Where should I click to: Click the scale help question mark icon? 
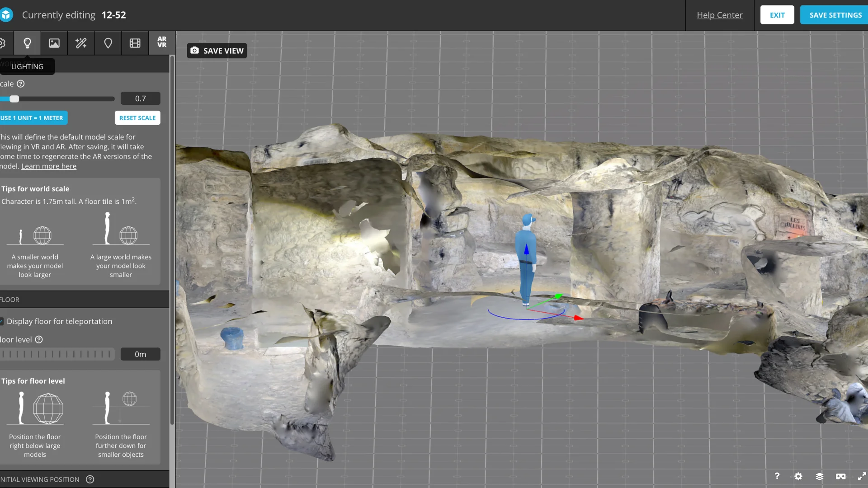[x=21, y=84]
